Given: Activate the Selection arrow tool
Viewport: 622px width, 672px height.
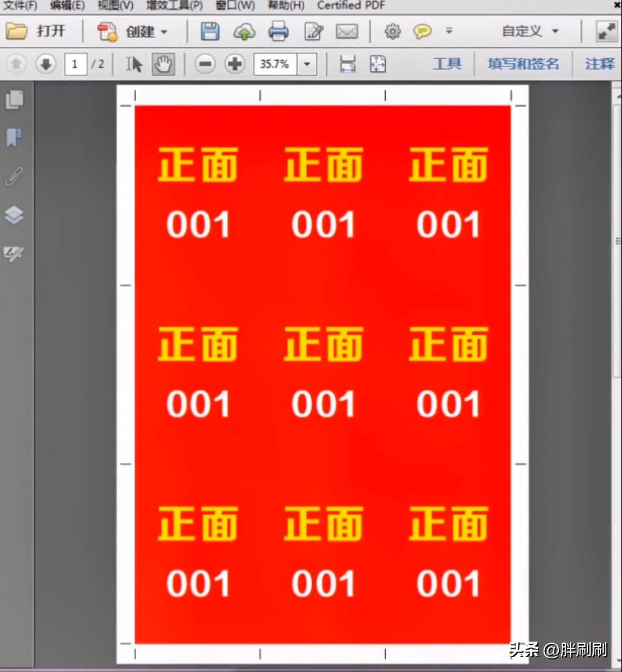Looking at the screenshot, I should 133,63.
